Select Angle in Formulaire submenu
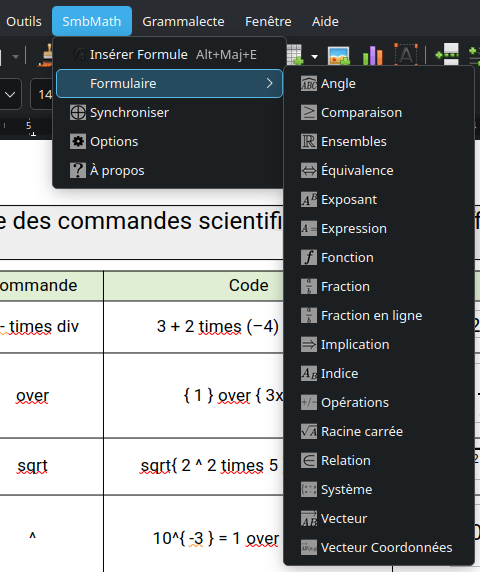This screenshot has width=480, height=572. [x=379, y=84]
